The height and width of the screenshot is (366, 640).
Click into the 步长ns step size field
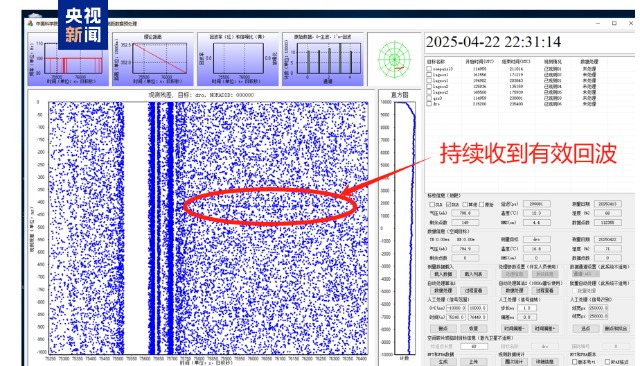527,308
